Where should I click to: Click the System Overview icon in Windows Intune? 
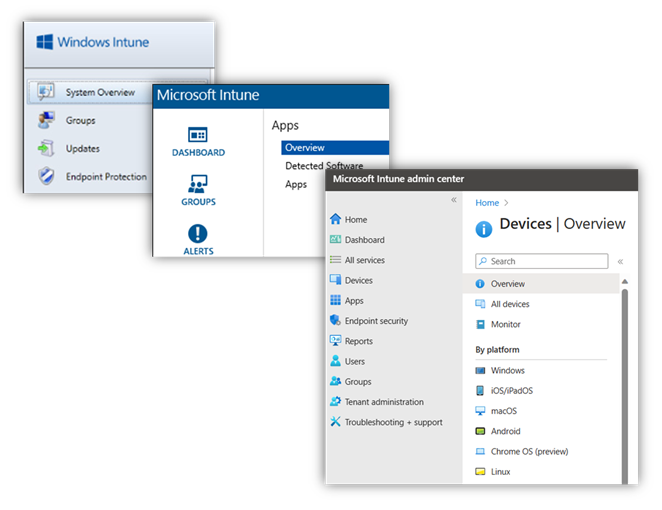(x=46, y=91)
